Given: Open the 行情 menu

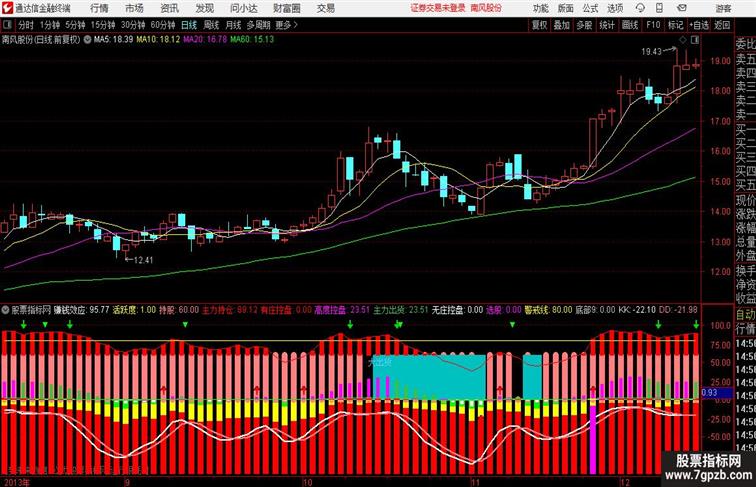Looking at the screenshot, I should [x=99, y=8].
